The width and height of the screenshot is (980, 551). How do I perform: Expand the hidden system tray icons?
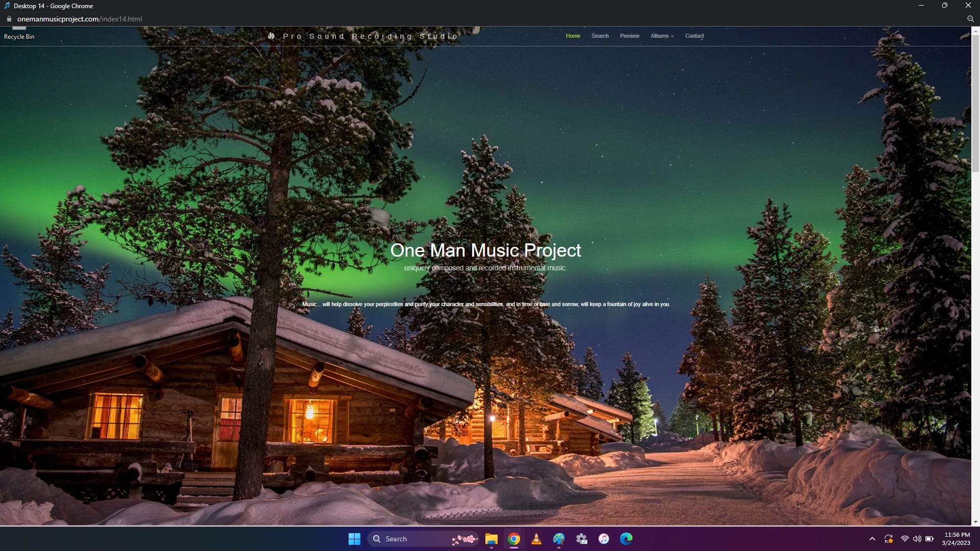(872, 539)
